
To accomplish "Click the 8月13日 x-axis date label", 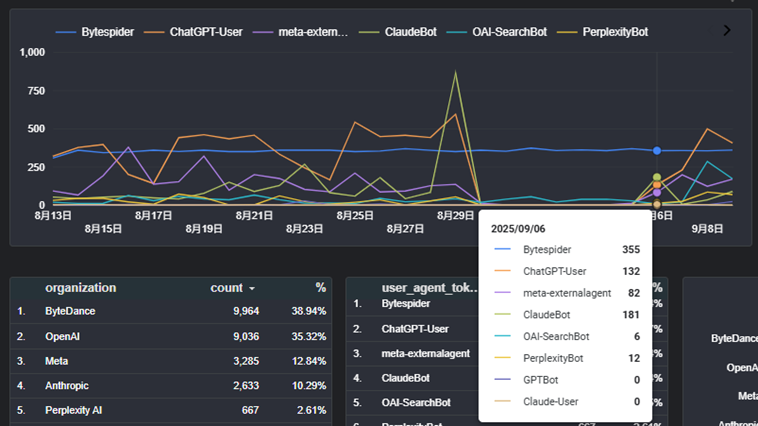I will click(53, 215).
